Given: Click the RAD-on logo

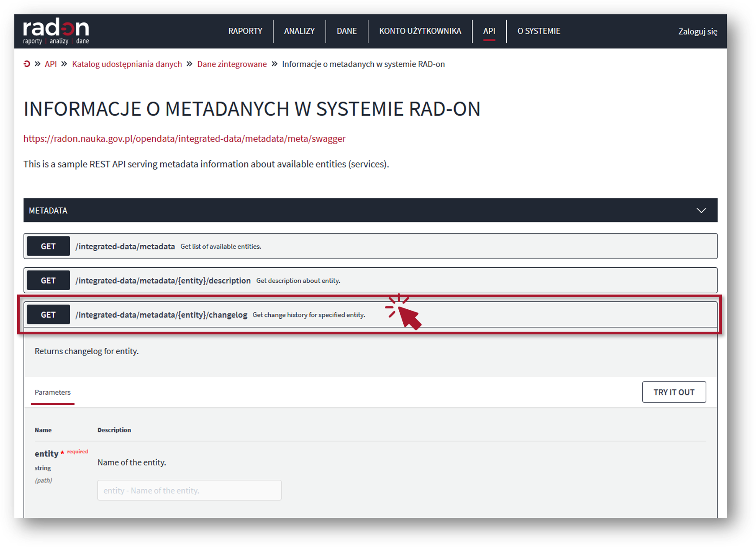Looking at the screenshot, I should (x=56, y=31).
